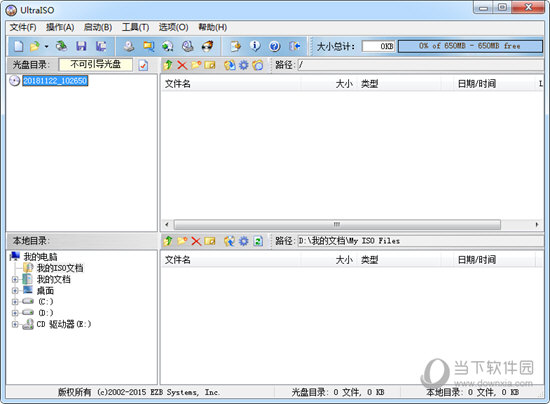This screenshot has width=550, height=404.
Task: Click the Open CD/DVD icon
Action: [62, 46]
